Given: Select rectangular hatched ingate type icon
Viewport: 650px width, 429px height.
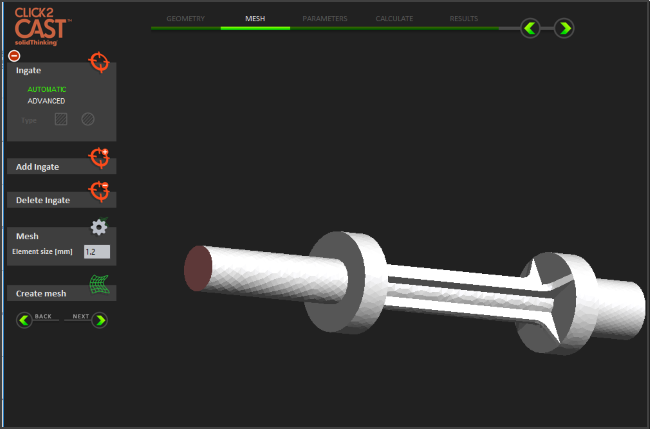Looking at the screenshot, I should 61,119.
